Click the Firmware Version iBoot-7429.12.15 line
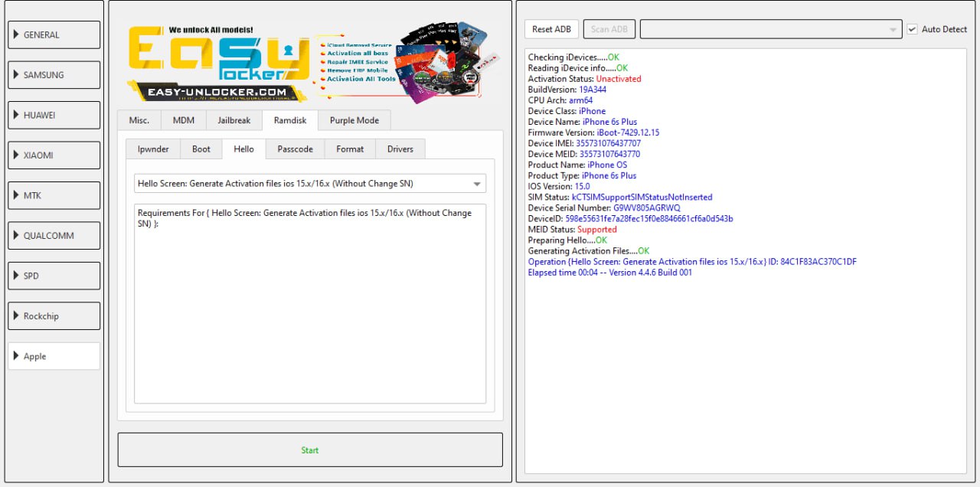 (x=593, y=132)
